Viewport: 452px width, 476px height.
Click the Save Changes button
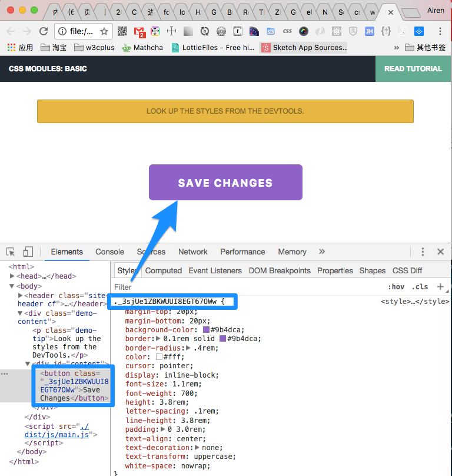click(225, 183)
